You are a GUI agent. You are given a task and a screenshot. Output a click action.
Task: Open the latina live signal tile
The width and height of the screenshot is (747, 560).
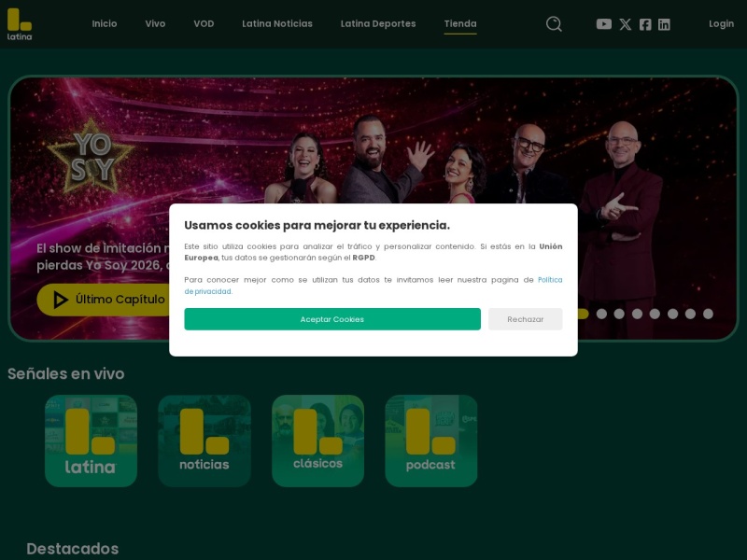(x=91, y=441)
